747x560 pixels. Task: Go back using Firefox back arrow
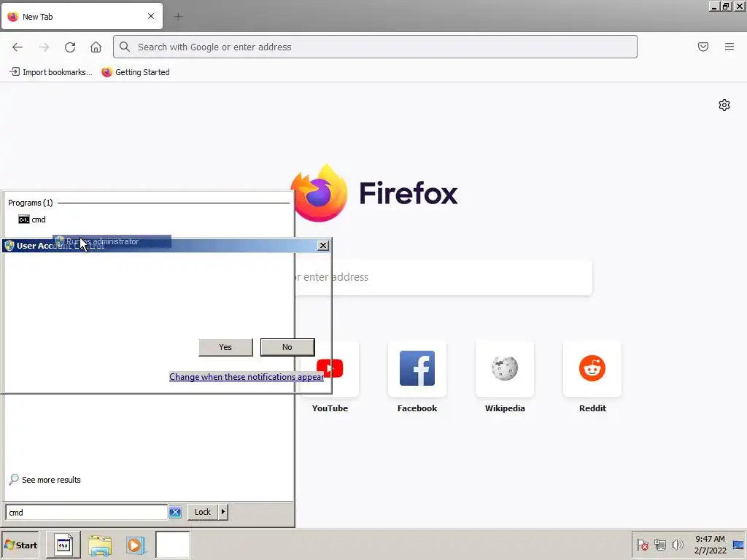[x=18, y=47]
